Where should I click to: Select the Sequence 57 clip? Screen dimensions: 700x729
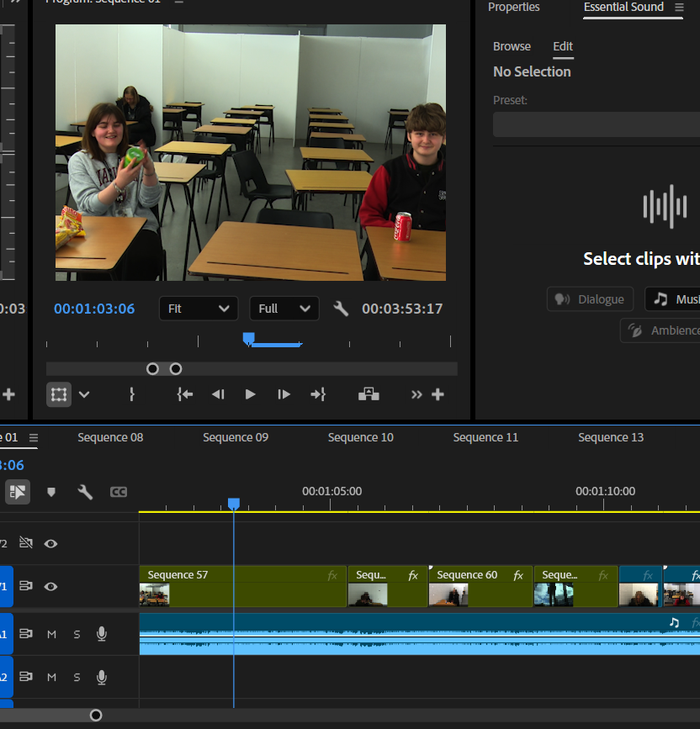(243, 586)
